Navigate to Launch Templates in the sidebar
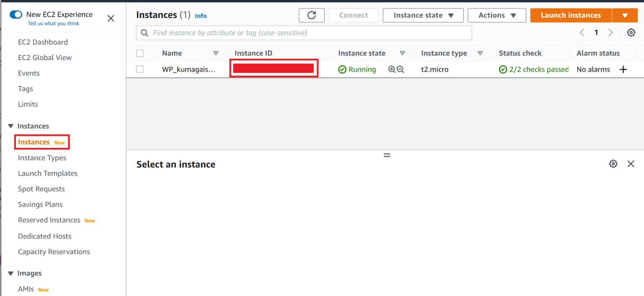The height and width of the screenshot is (296, 644). tap(47, 173)
